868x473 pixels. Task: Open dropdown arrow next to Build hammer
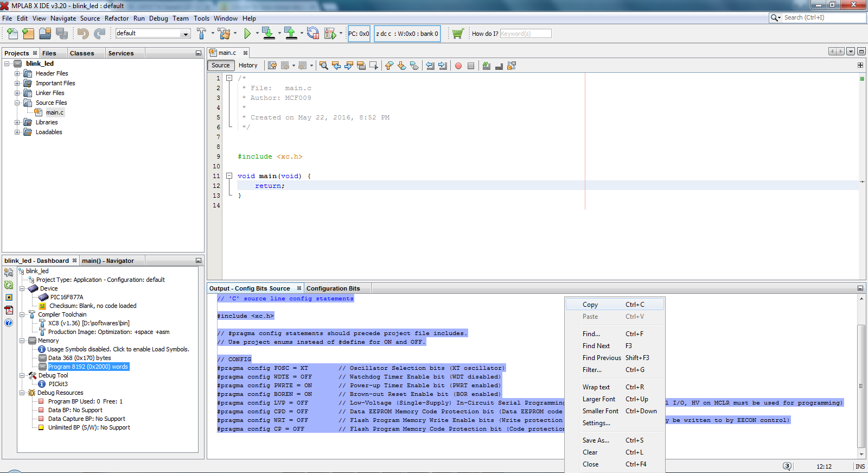coord(212,33)
